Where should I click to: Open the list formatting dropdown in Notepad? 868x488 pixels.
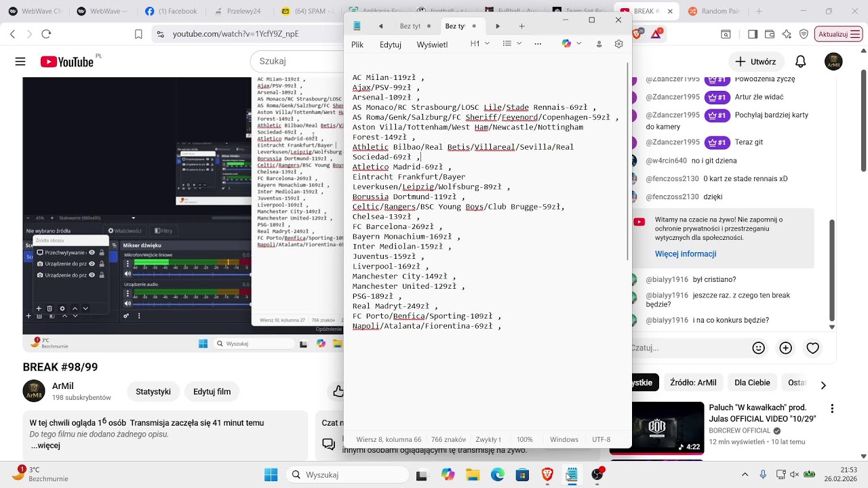coord(512,44)
